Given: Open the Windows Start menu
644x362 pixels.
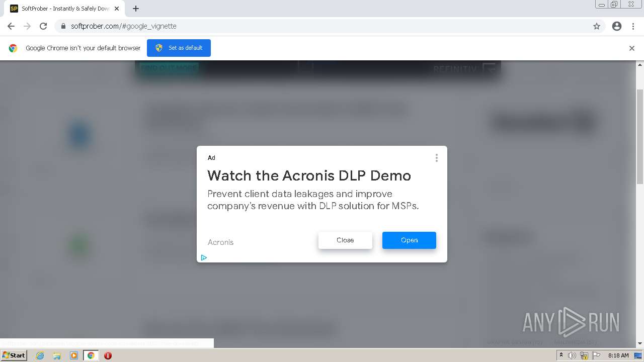Looking at the screenshot, I should (x=14, y=355).
